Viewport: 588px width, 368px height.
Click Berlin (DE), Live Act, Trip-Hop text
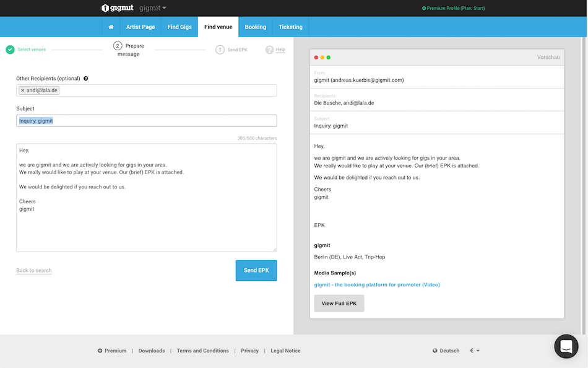pos(350,257)
